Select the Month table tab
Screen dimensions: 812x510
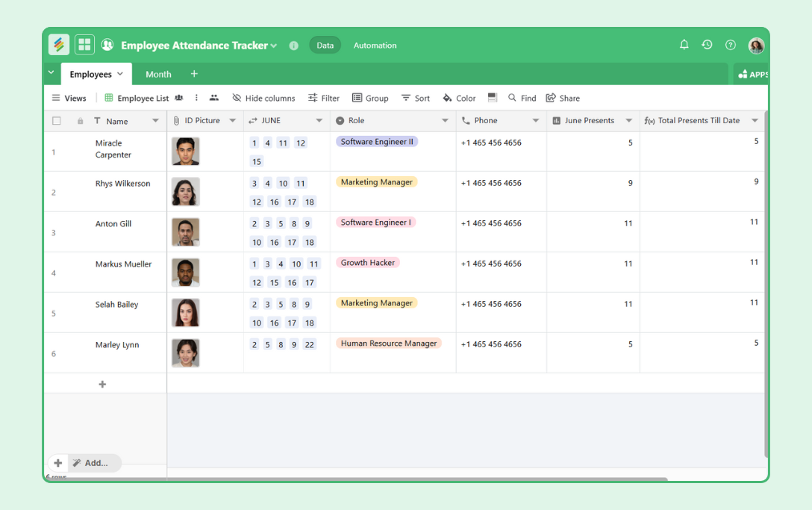pos(158,74)
